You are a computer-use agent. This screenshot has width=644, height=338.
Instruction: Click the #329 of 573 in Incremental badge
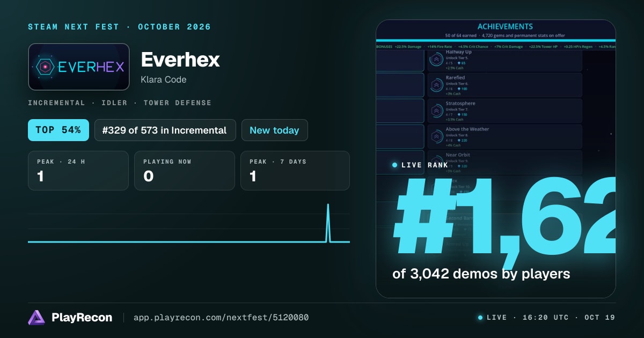coord(165,130)
